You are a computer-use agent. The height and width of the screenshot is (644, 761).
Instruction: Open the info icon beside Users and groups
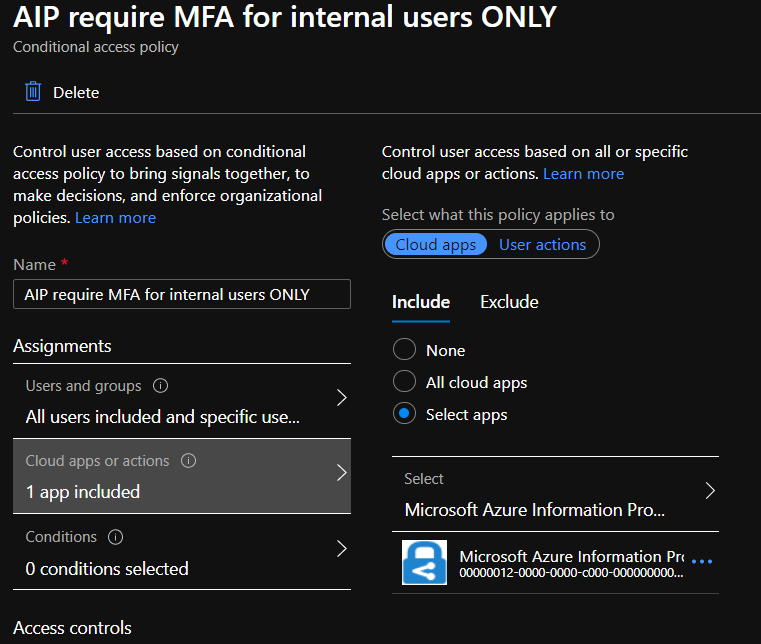tap(161, 386)
